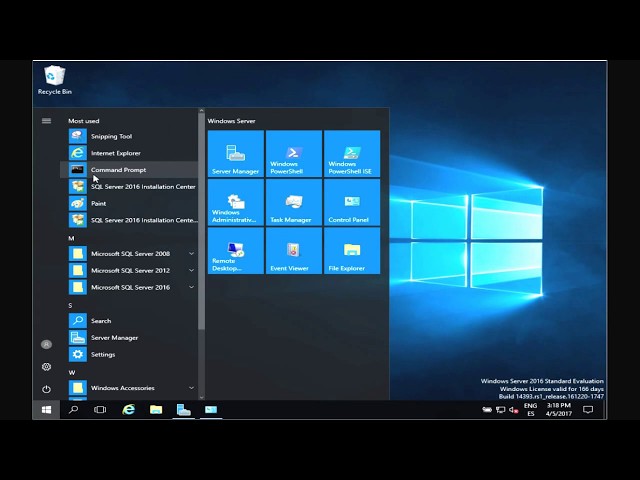Click the taskbar Search magnifier

click(73, 409)
